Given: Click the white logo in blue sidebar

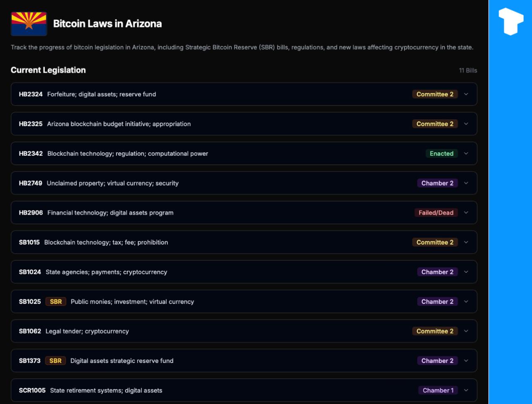Looking at the screenshot, I should point(511,21).
